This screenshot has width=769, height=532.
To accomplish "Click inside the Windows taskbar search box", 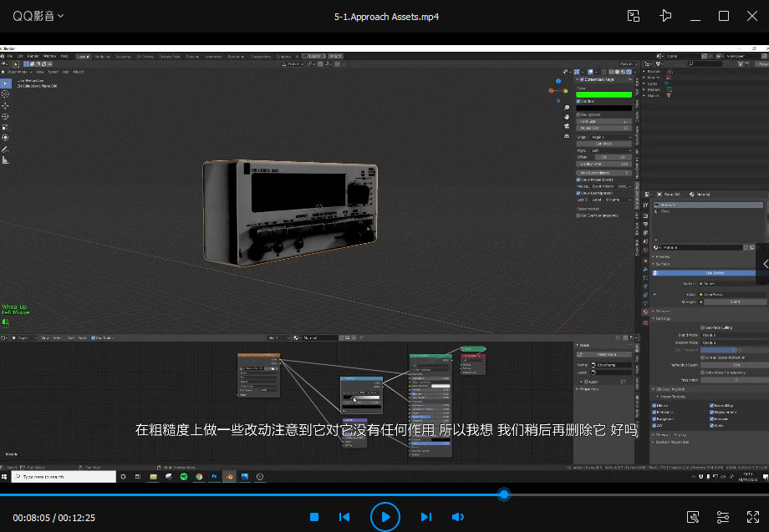I will [x=63, y=476].
